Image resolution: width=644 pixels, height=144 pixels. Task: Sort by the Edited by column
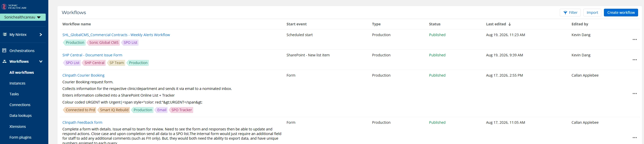click(580, 24)
